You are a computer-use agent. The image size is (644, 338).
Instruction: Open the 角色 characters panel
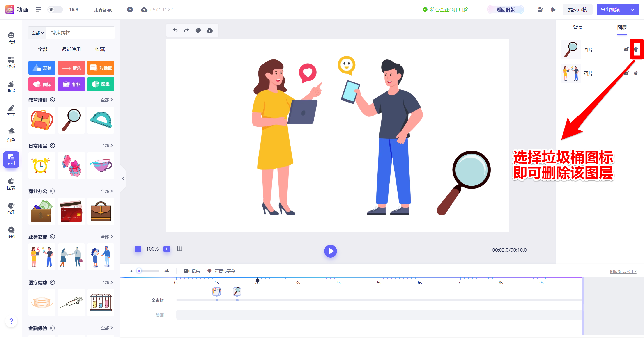11,135
